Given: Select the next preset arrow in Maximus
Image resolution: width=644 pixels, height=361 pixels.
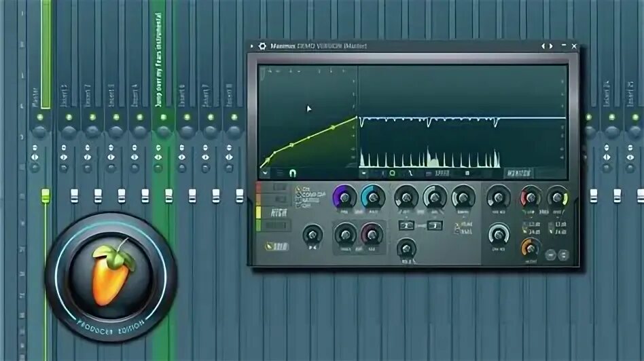Looking at the screenshot, I should point(551,46).
